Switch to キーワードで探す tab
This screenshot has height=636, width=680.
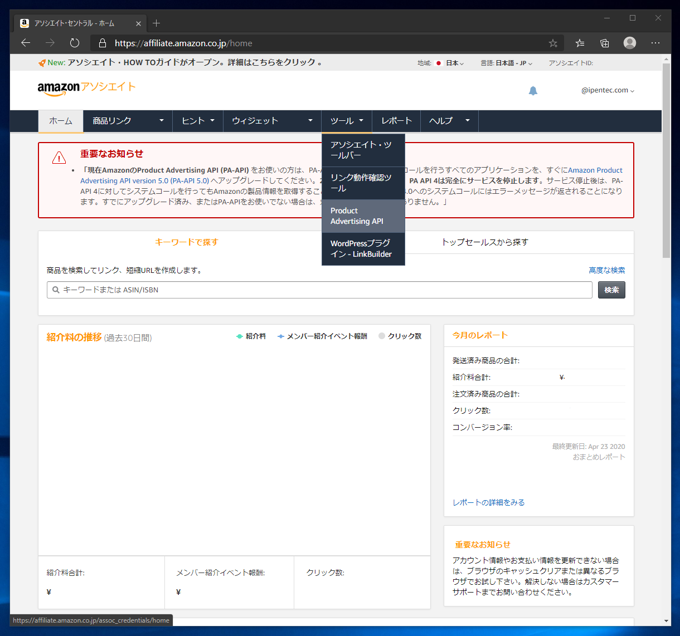click(186, 242)
